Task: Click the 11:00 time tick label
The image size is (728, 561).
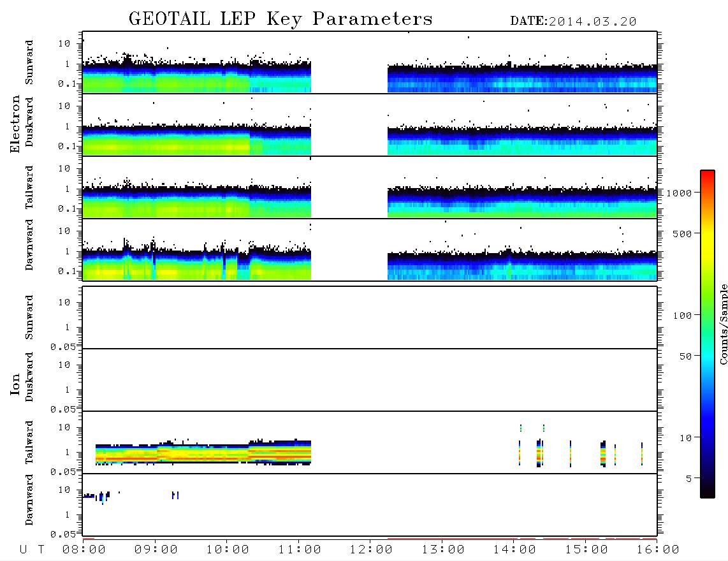Action: click(x=300, y=550)
